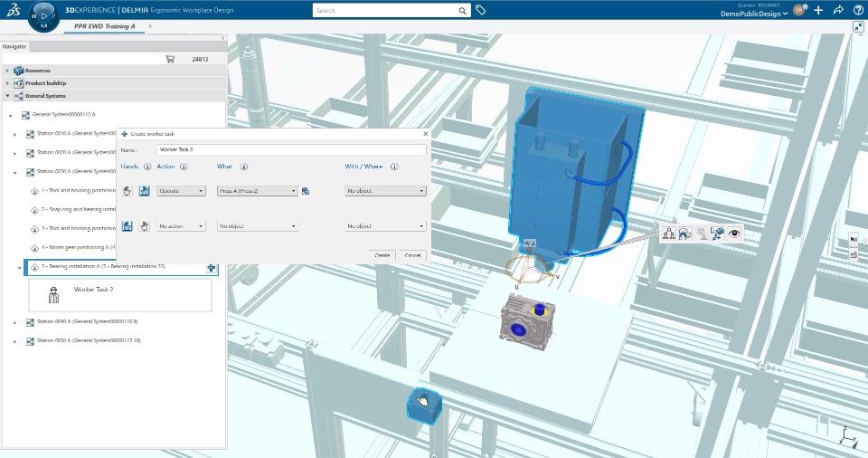Click the worker icon beside Worker Task 2
Viewport: 868px width, 458px height.
(53, 296)
